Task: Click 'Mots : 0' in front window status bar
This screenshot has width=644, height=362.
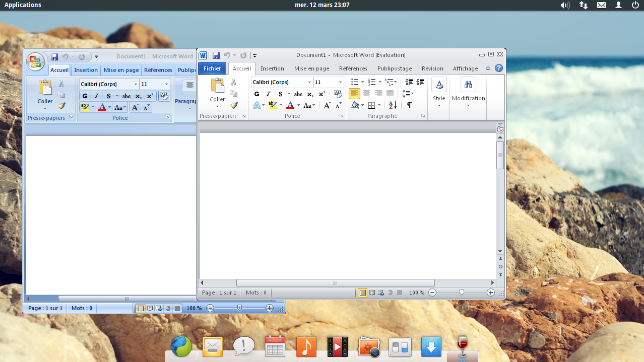Action: click(256, 293)
